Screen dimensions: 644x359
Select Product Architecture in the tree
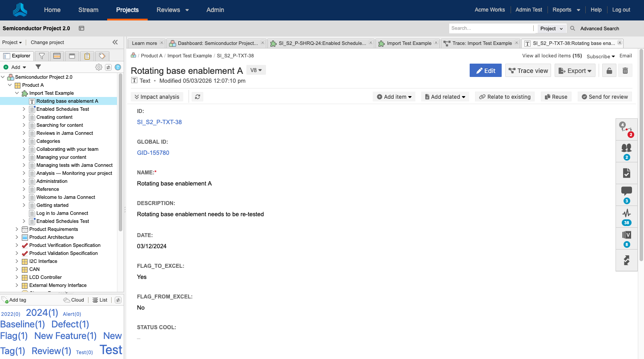[52, 237]
